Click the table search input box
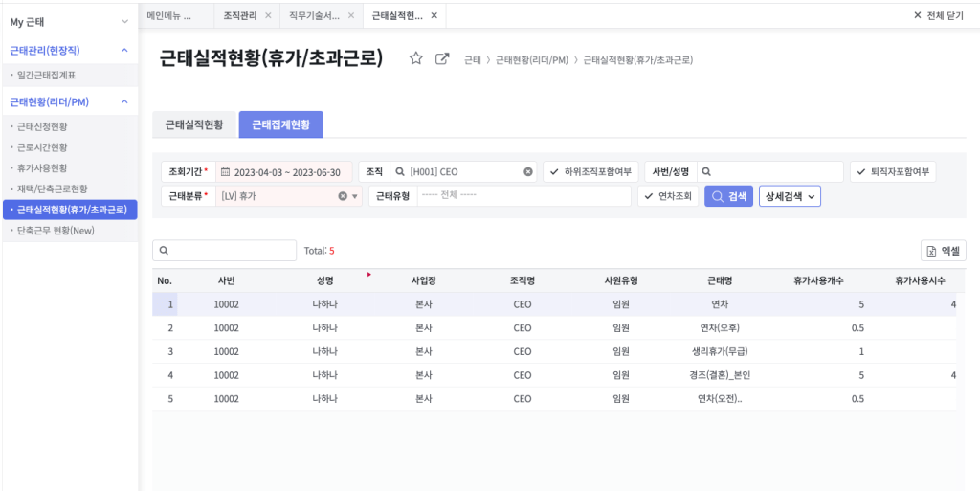 pyautogui.click(x=224, y=251)
